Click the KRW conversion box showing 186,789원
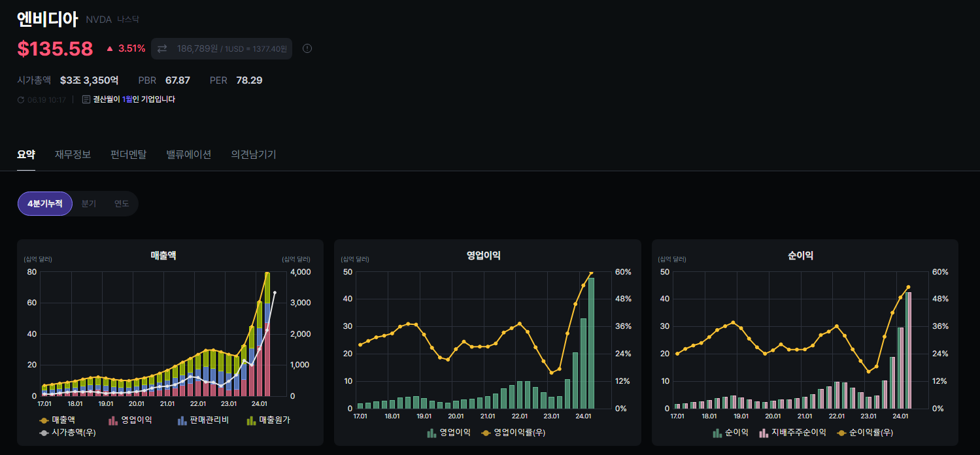The width and height of the screenshot is (980, 455). [x=222, y=48]
